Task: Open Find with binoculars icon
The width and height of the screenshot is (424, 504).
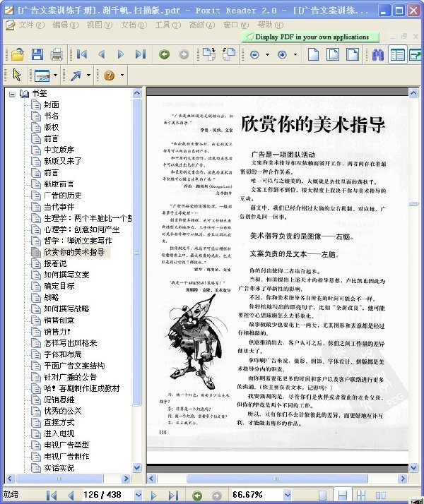Action: point(377,54)
